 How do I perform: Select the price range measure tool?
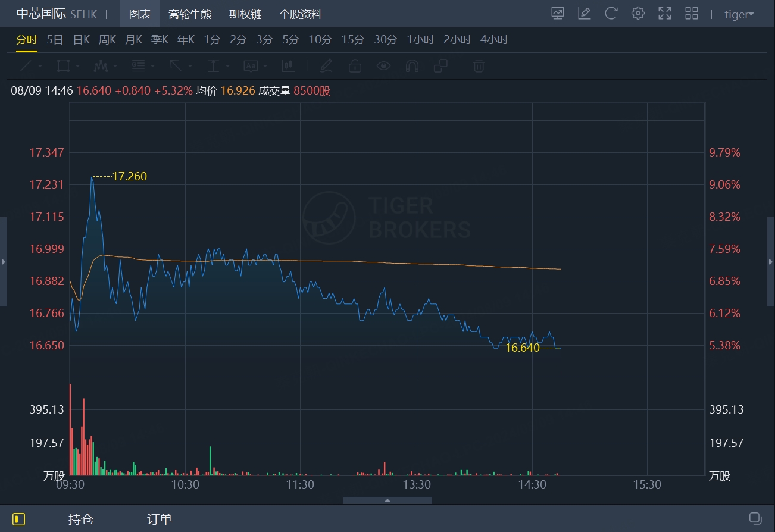[x=213, y=65]
